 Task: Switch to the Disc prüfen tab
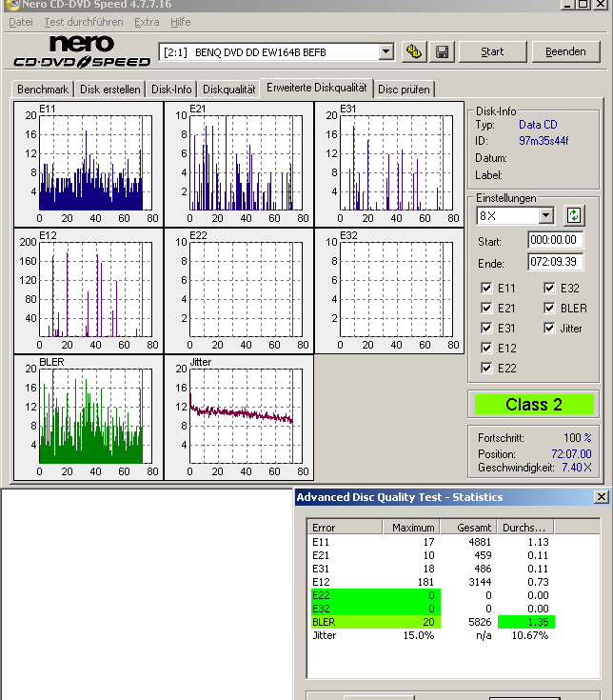[x=404, y=90]
